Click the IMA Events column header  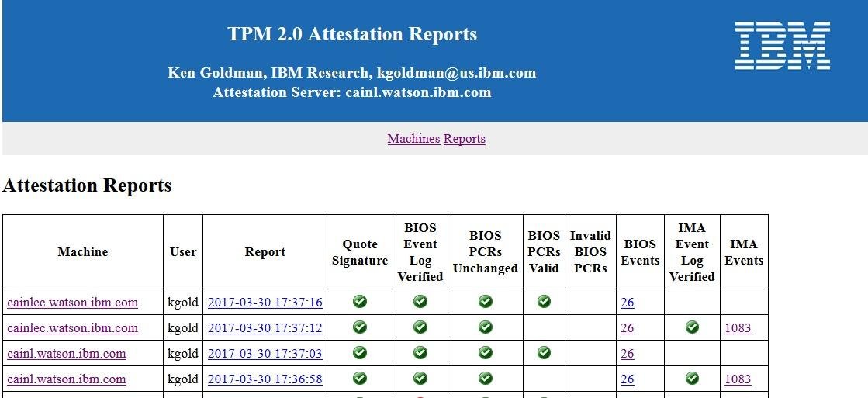[744, 252]
